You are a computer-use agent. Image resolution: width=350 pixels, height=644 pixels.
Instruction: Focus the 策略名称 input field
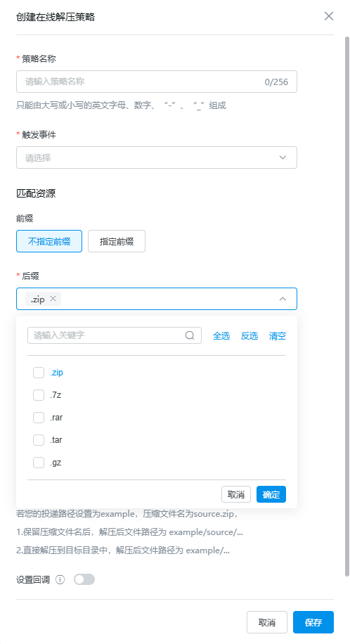(x=157, y=82)
